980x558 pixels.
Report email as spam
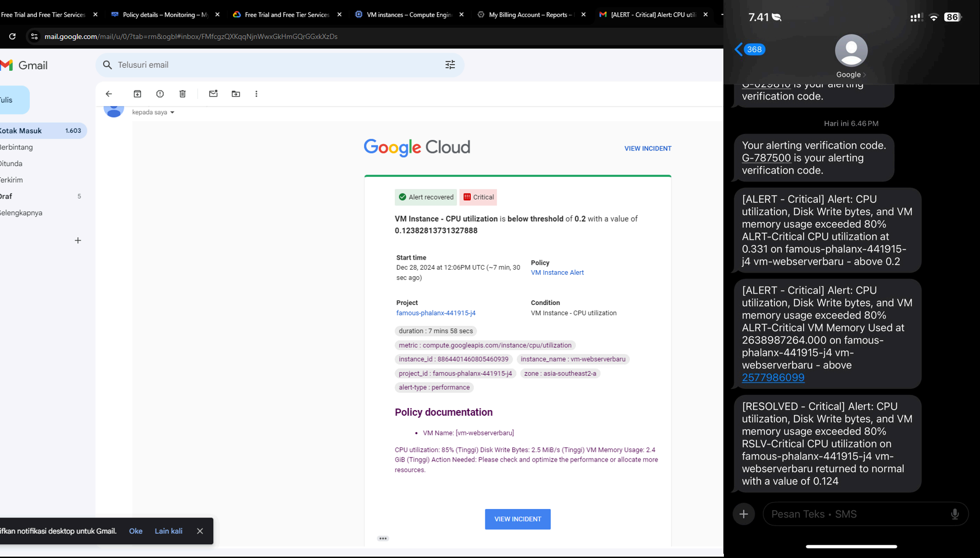click(160, 94)
